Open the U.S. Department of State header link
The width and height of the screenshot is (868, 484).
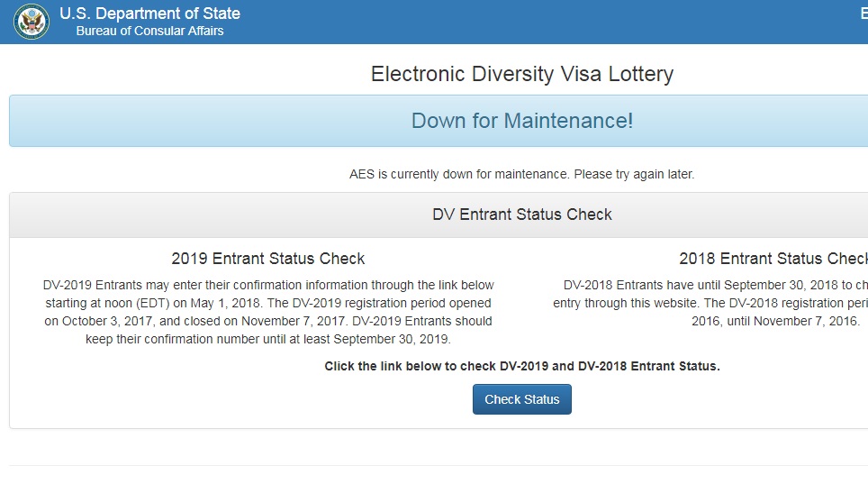coord(150,14)
